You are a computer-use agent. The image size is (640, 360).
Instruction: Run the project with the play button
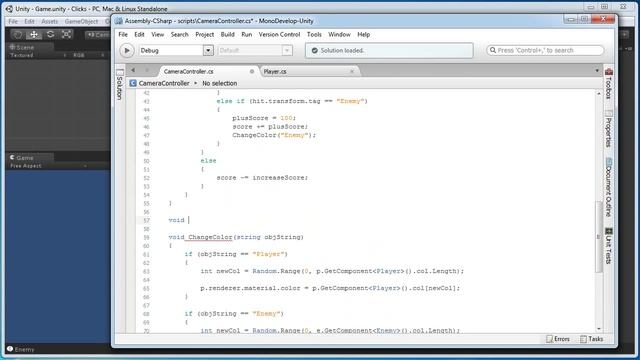coord(127,50)
